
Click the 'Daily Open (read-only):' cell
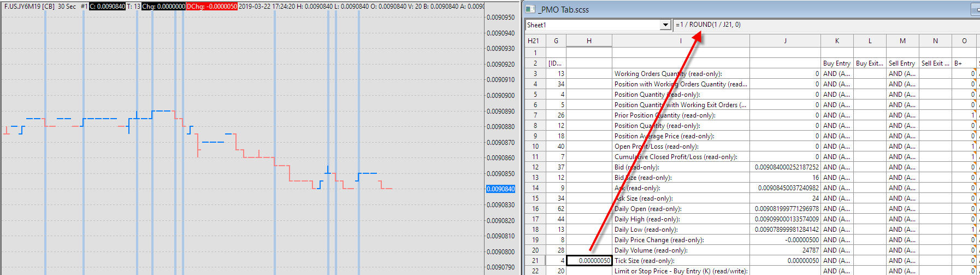click(x=681, y=209)
